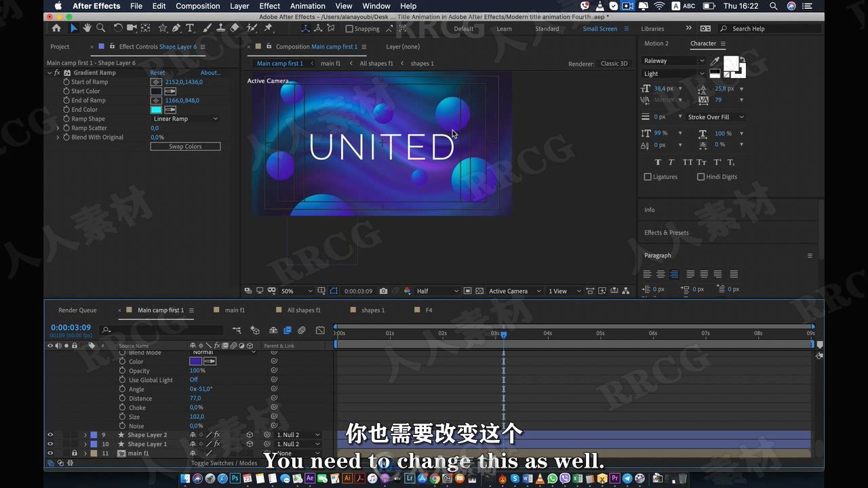868x488 pixels.
Task: Switch to the Motion 2 panel tab
Action: point(656,43)
